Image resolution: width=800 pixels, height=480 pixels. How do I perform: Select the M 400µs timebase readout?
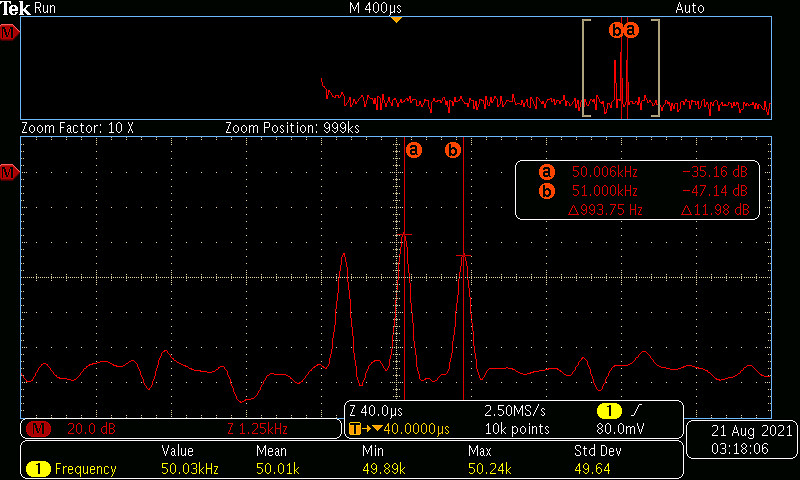[x=376, y=8]
